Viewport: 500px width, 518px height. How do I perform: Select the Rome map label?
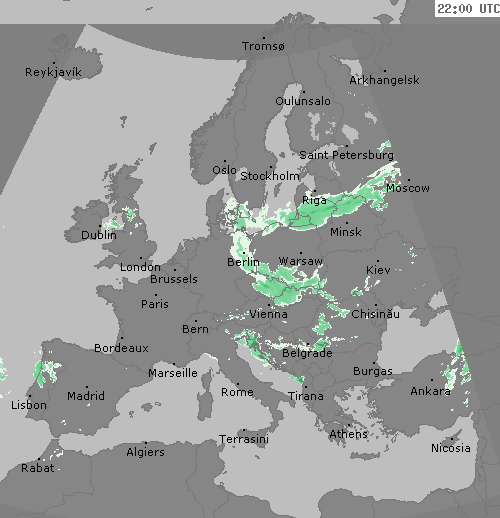237,392
